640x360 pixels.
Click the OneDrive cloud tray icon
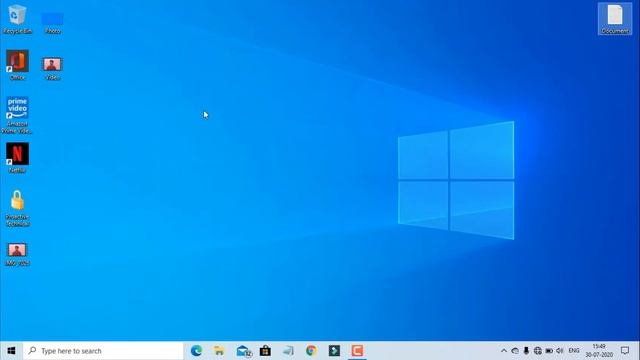pyautogui.click(x=515, y=351)
